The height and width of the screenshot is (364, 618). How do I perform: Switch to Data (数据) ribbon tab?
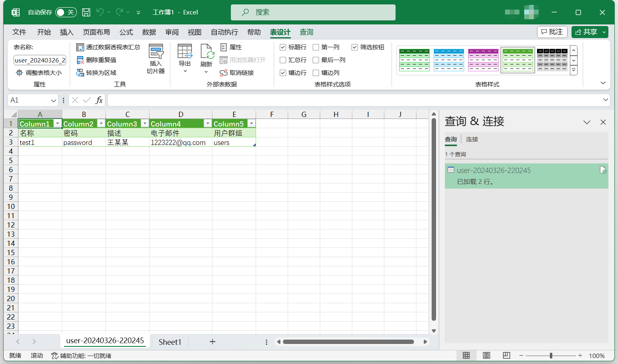tap(149, 32)
